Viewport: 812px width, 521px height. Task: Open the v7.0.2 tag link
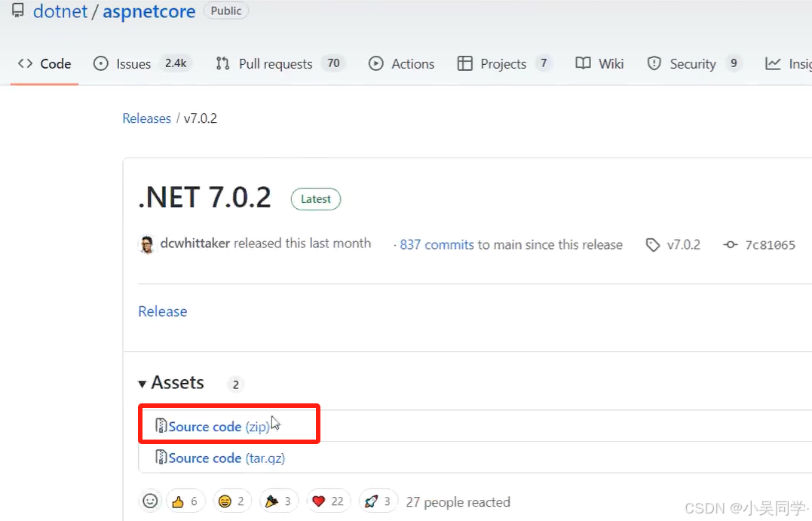click(684, 244)
